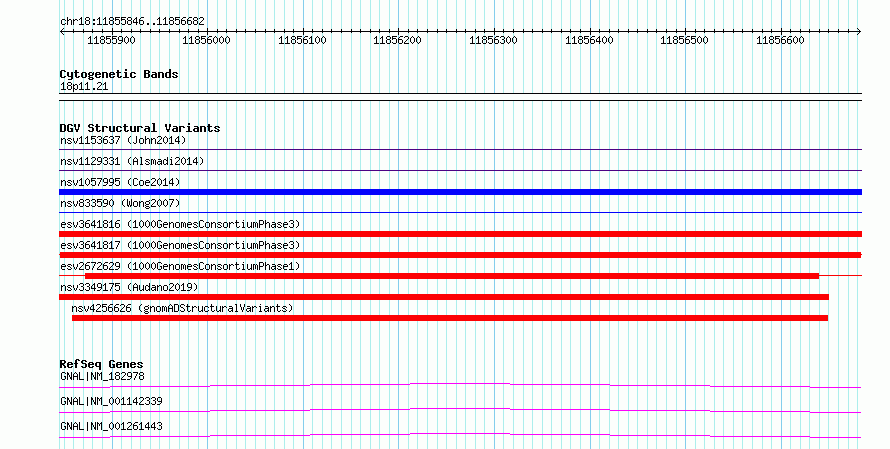
Task: Click the thin line under nsv1129331
Action: 460,171
